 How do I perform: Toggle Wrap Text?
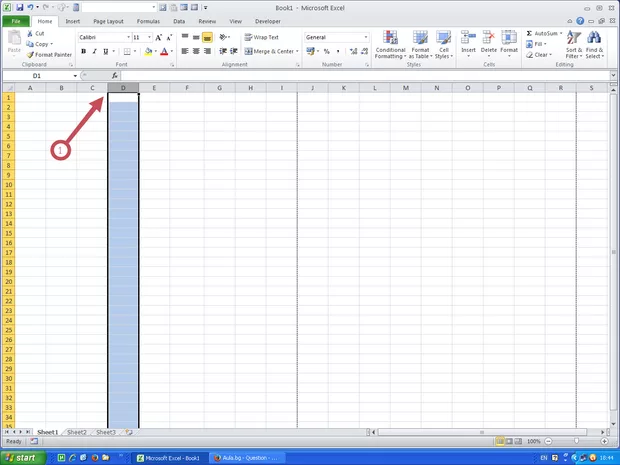coord(261,37)
